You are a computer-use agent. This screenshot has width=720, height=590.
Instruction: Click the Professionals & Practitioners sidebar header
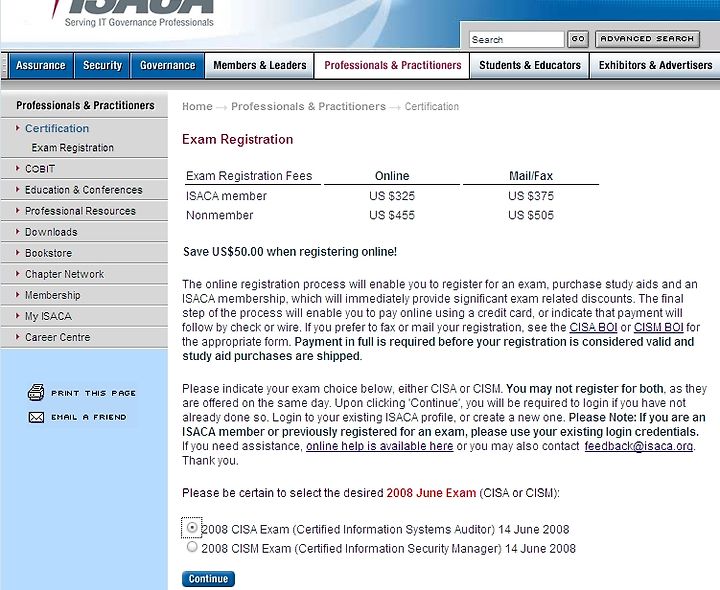tap(85, 106)
